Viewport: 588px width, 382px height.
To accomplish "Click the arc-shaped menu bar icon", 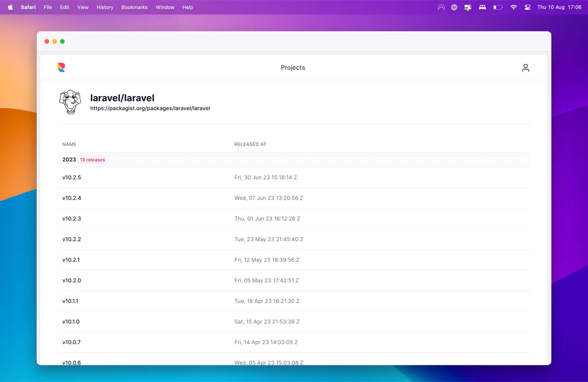I will [x=441, y=7].
